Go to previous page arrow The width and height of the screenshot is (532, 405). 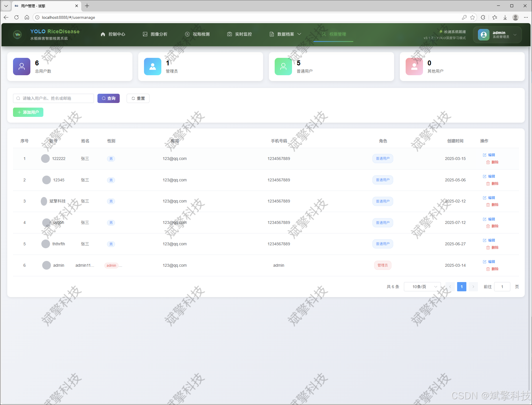(x=450, y=287)
